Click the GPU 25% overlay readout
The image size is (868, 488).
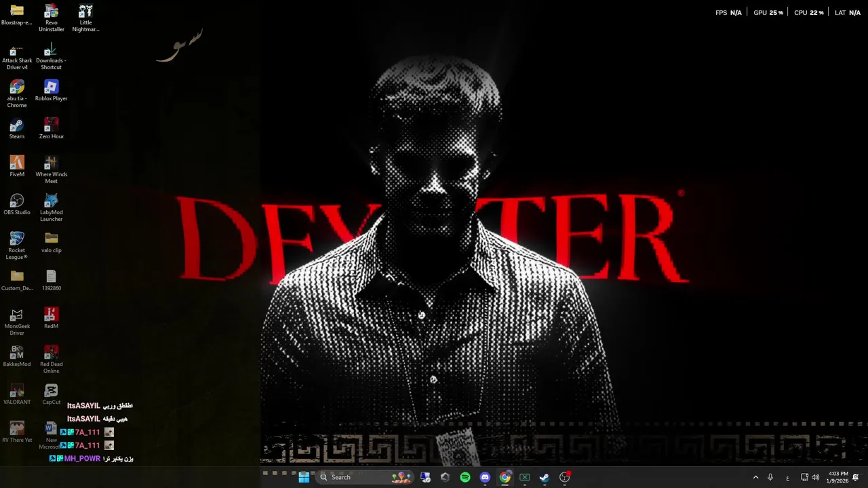pos(768,13)
